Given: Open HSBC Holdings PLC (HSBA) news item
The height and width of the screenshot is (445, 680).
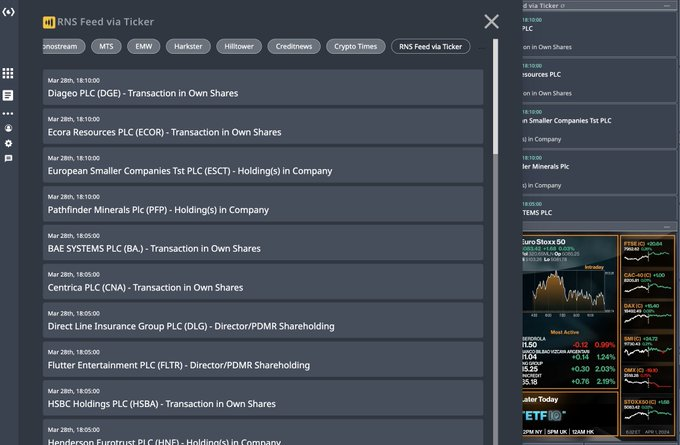Looking at the screenshot, I should 263,398.
